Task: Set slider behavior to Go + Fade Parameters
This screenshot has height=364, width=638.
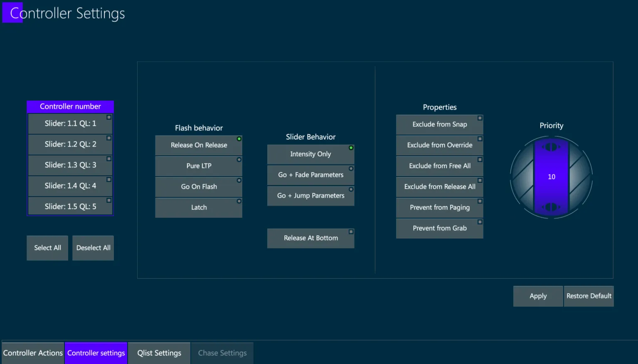Action: pos(311,175)
